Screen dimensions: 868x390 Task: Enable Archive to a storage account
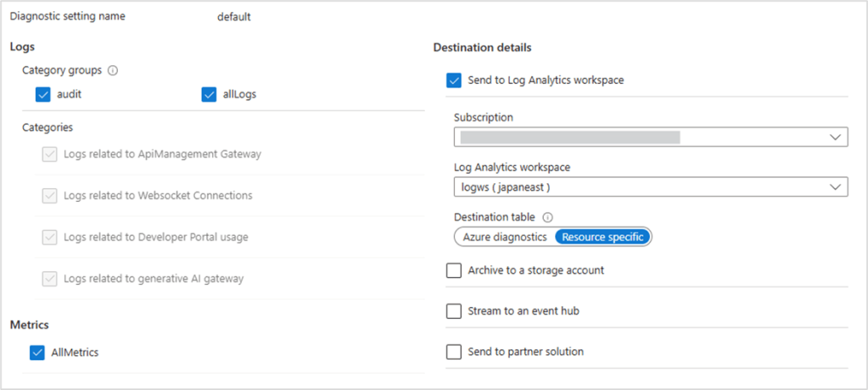454,270
